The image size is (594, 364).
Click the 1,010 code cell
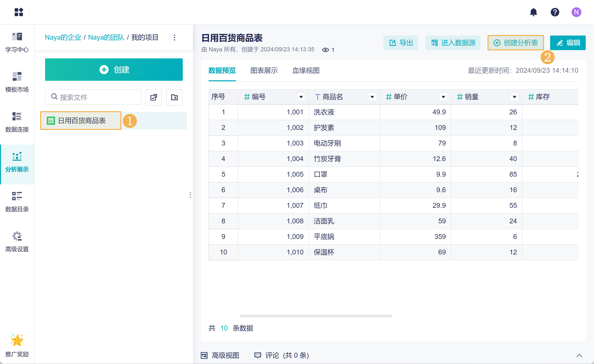pos(273,252)
